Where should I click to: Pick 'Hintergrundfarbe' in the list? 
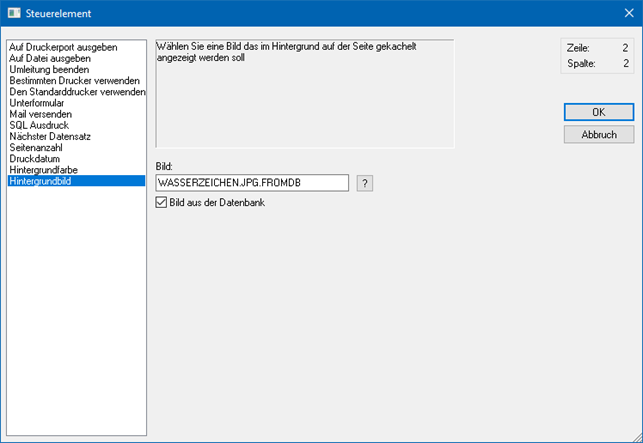click(44, 170)
